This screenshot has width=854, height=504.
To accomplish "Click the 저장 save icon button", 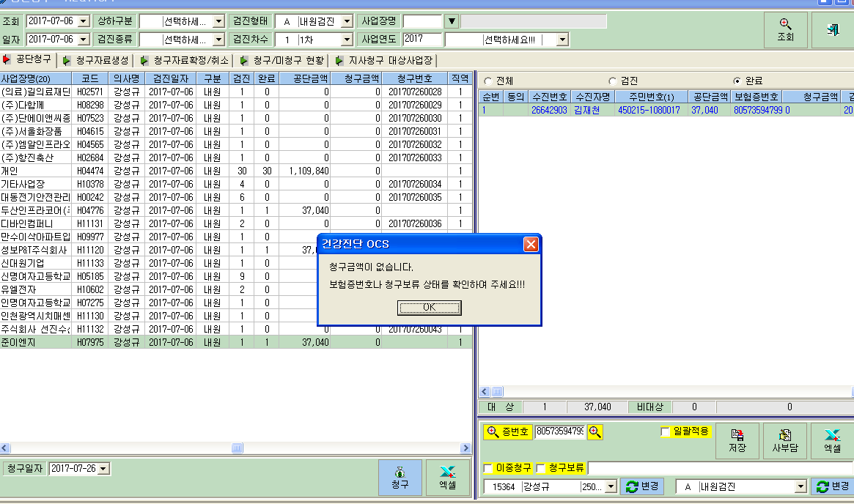I will [x=737, y=441].
